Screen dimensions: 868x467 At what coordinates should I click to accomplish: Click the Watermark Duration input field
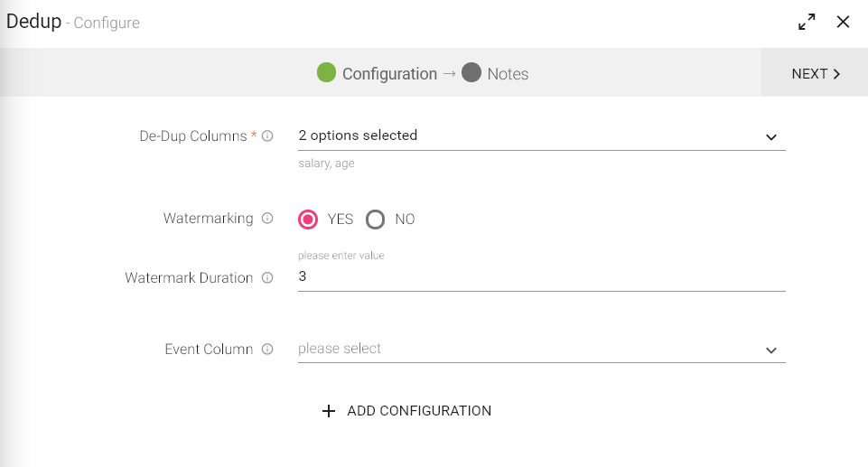[x=540, y=277]
